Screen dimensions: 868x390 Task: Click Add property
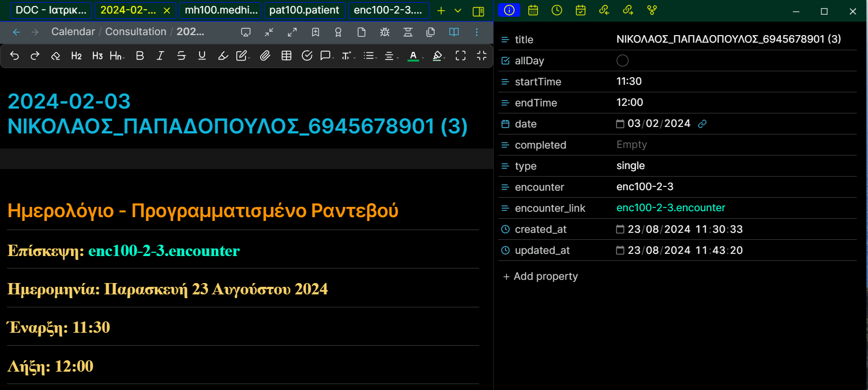click(x=540, y=277)
